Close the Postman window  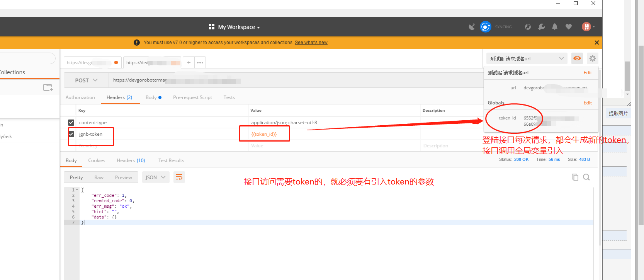pyautogui.click(x=593, y=3)
